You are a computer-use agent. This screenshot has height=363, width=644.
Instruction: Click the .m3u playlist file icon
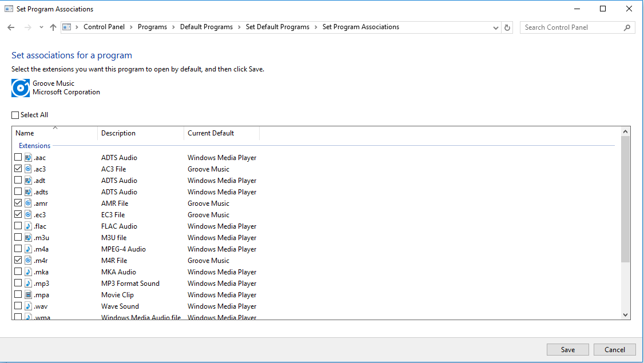28,238
